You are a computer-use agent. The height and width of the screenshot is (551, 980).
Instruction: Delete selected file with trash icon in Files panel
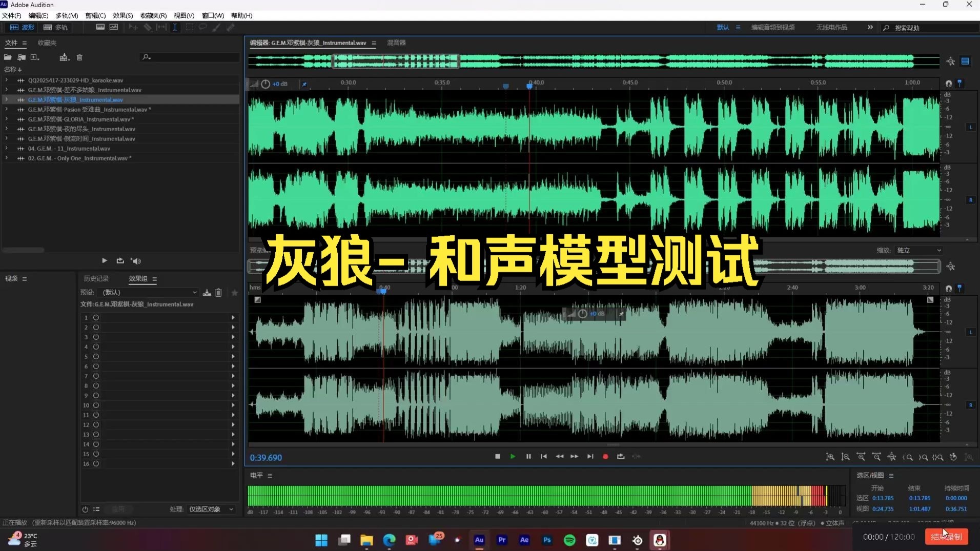(79, 57)
